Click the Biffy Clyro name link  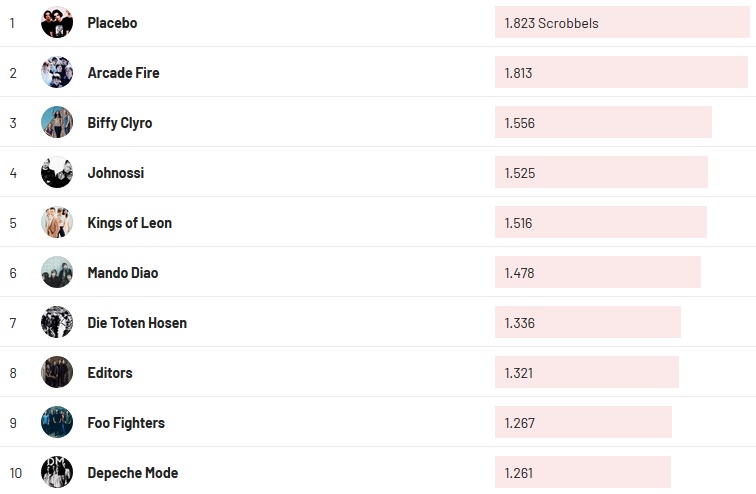click(120, 122)
